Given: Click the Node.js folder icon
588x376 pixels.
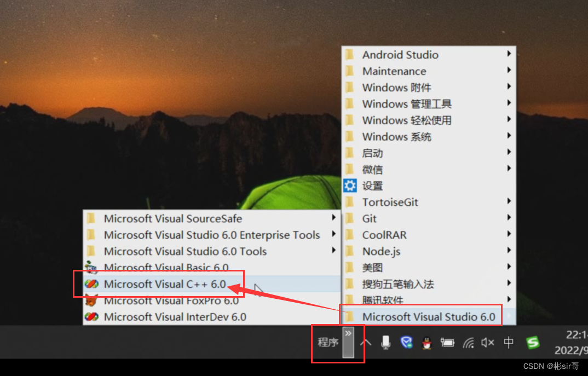Looking at the screenshot, I should click(x=349, y=251).
